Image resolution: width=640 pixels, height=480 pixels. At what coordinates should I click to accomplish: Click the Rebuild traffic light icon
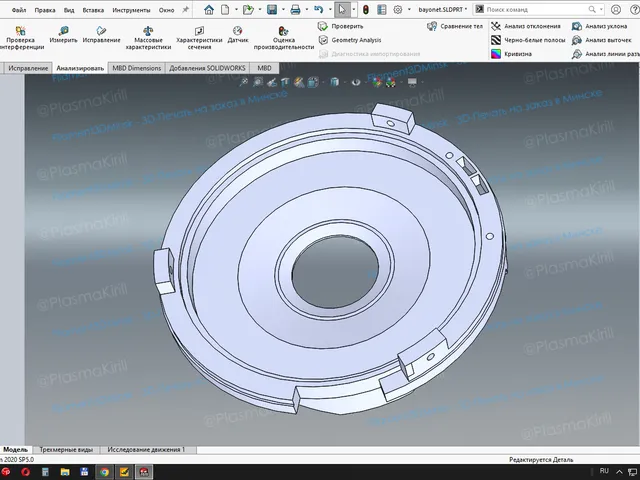366,9
